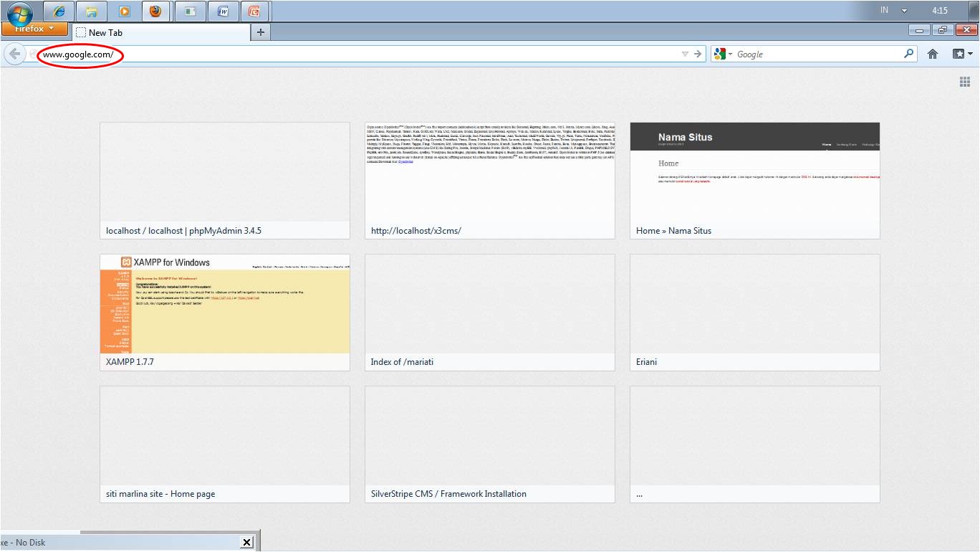Open Windows Media Player from taskbar
Screen dimensions: 980x552
124,11
